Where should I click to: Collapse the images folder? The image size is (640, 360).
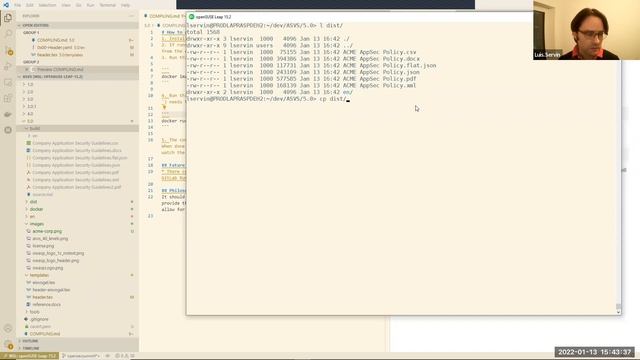(x=78, y=224)
